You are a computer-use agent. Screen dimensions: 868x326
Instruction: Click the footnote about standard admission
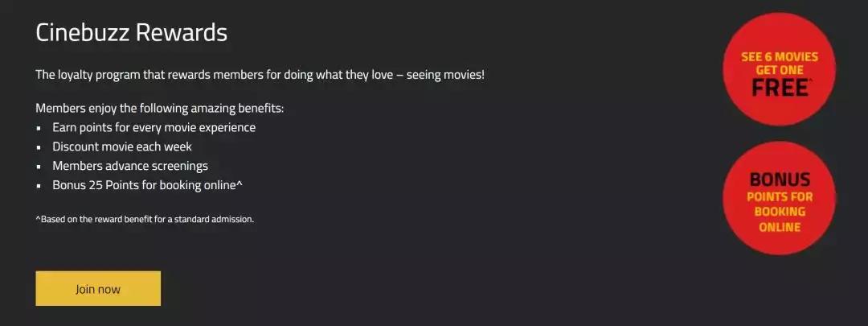[145, 219]
